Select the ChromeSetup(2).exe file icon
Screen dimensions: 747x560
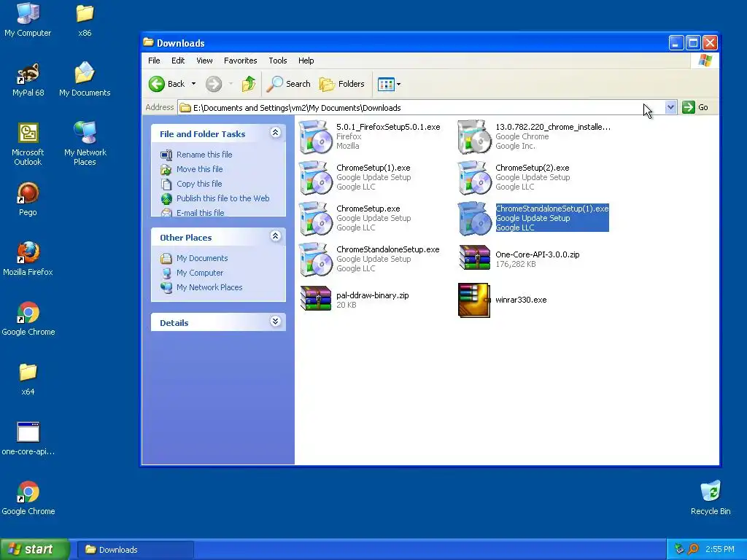point(474,178)
